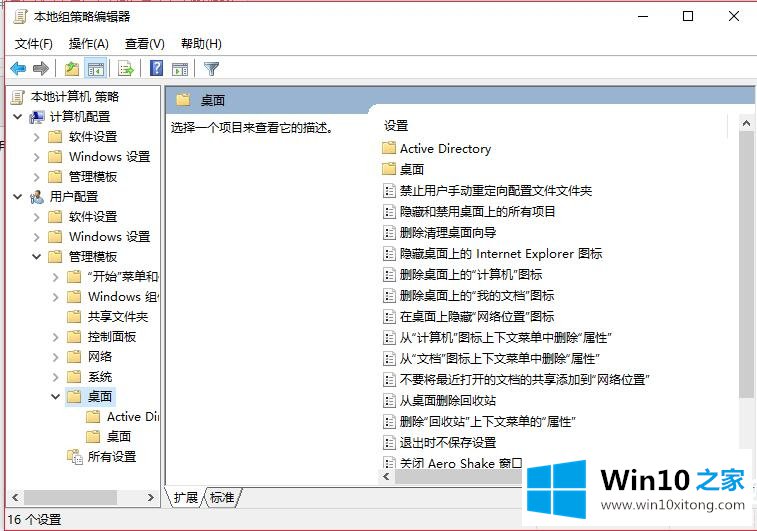Image resolution: width=757 pixels, height=531 pixels.
Task: Go up one level with folder icon
Action: pyautogui.click(x=72, y=69)
